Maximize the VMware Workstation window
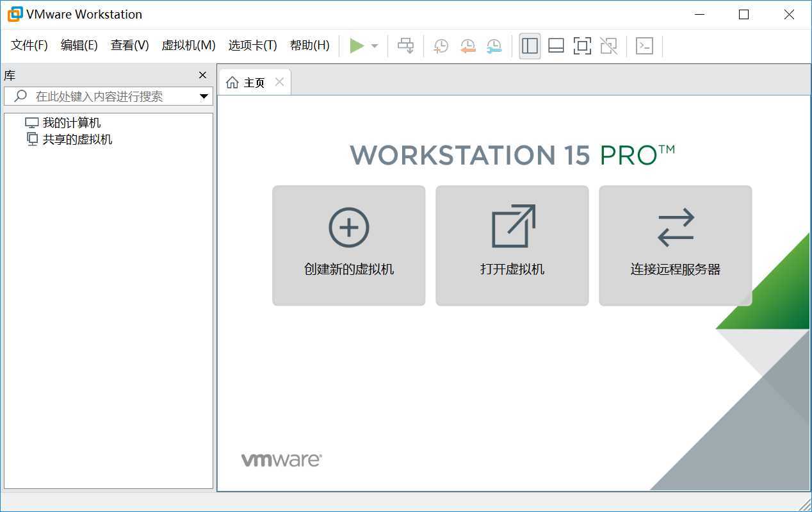 coord(743,14)
